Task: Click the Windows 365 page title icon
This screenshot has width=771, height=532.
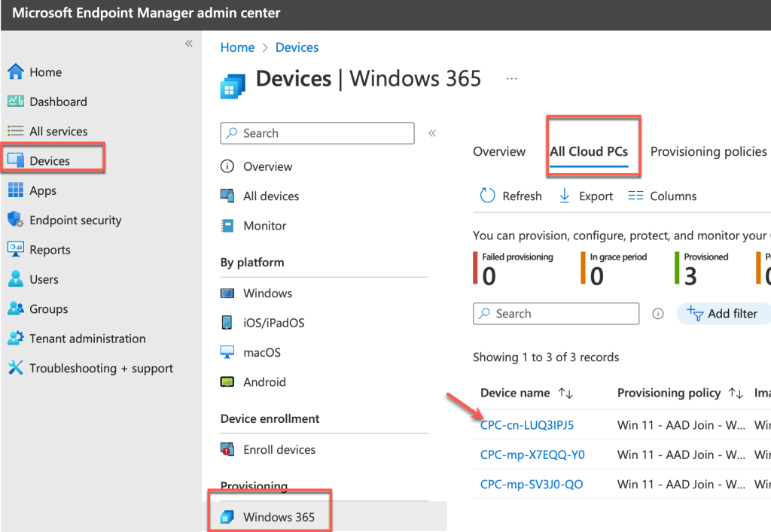Action: coord(233,86)
